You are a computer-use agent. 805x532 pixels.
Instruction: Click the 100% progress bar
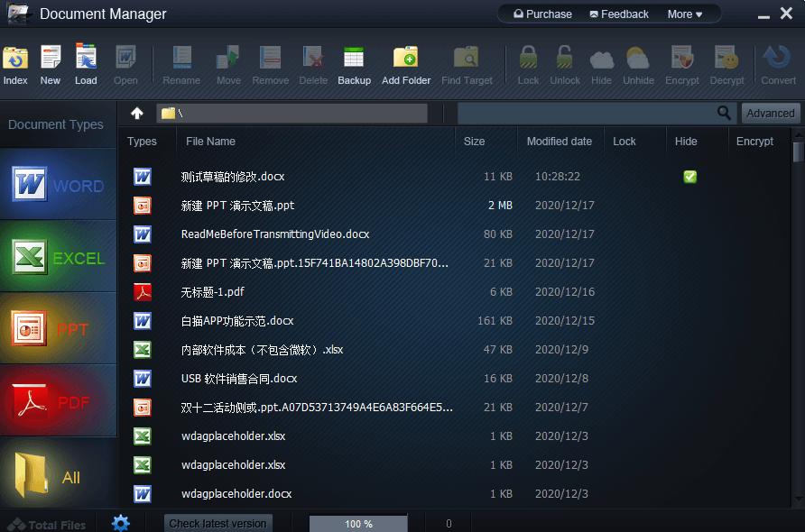(358, 523)
